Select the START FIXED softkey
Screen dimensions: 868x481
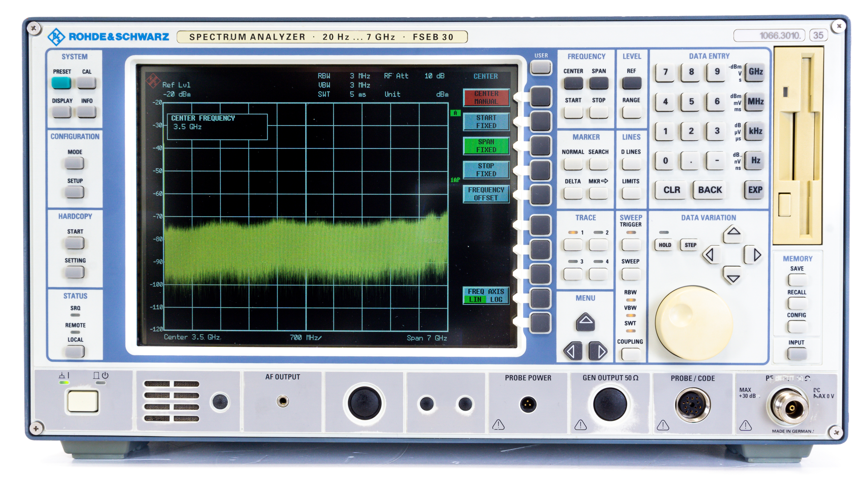pyautogui.click(x=486, y=122)
